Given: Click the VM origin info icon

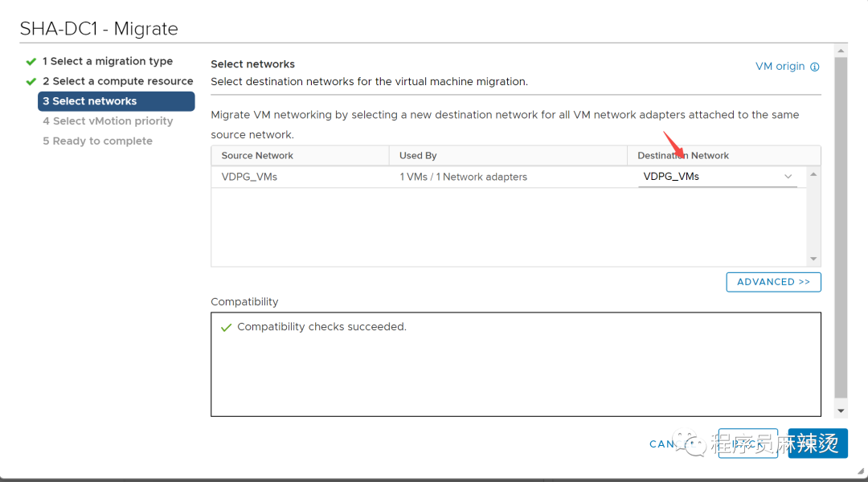Looking at the screenshot, I should pos(814,67).
